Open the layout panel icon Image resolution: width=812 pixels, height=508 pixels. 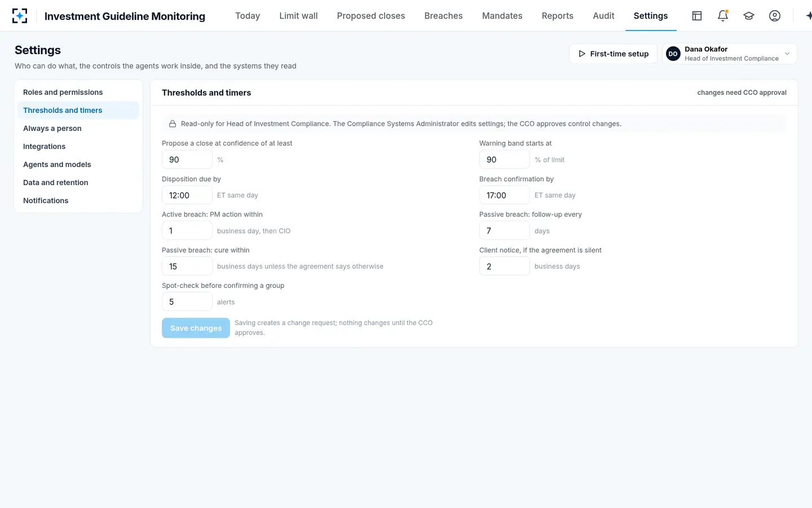(697, 16)
